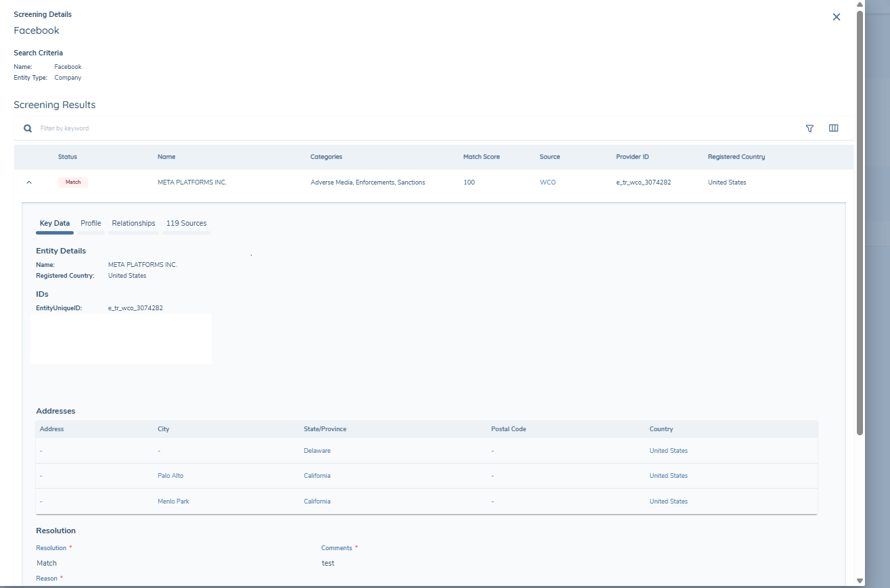Click Entity Details name META PLATFORMS INC.
Screen dimensions: 890x588
pos(143,265)
